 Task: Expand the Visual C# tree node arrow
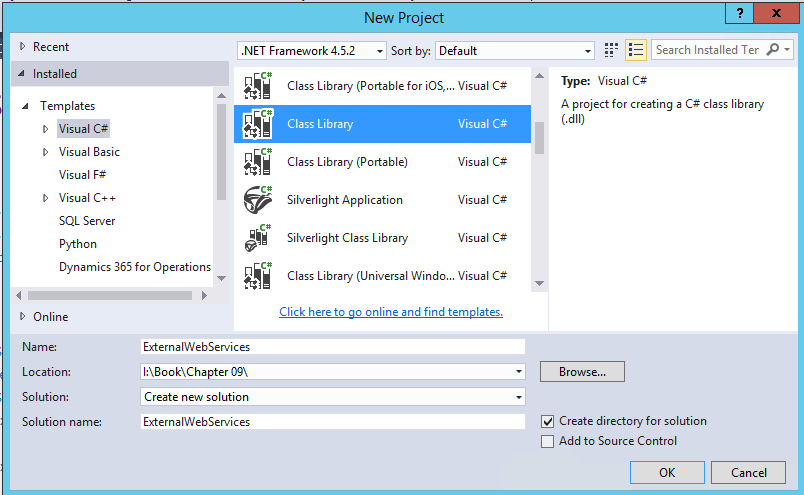[45, 129]
